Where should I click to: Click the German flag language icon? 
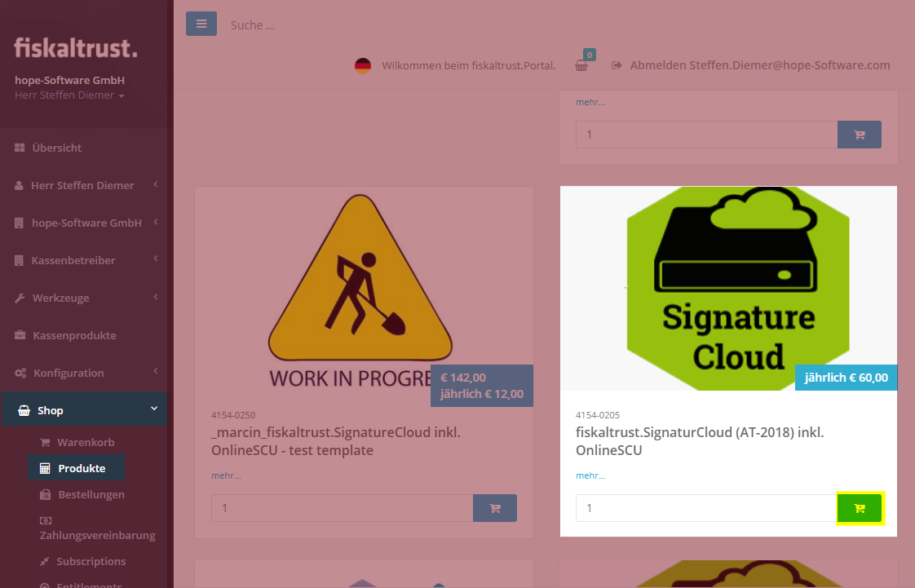(363, 65)
